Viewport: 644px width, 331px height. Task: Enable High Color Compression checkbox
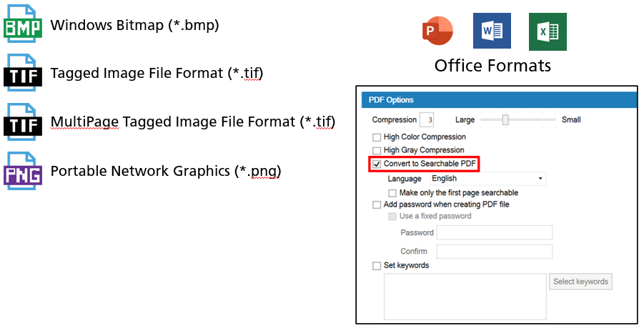[377, 137]
